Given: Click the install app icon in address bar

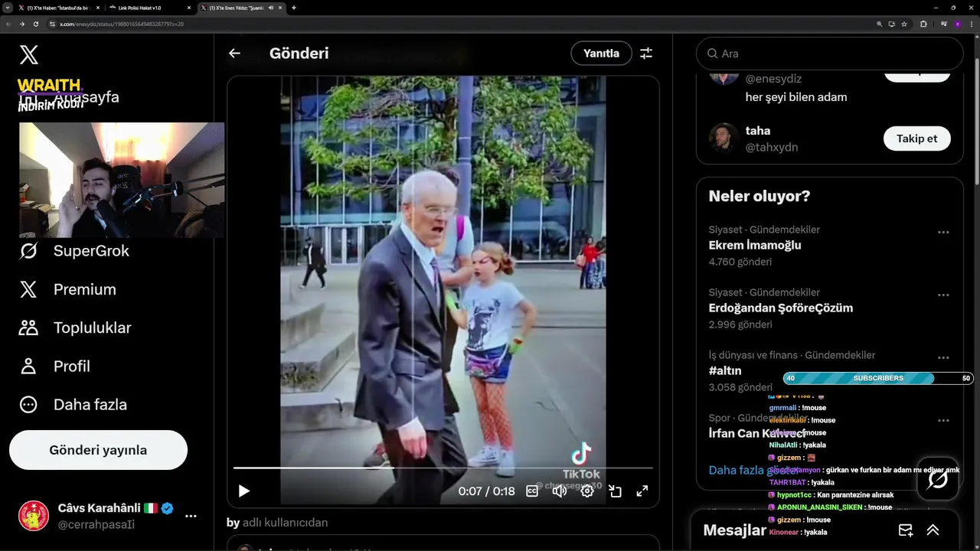Looking at the screenshot, I should click(x=892, y=24).
